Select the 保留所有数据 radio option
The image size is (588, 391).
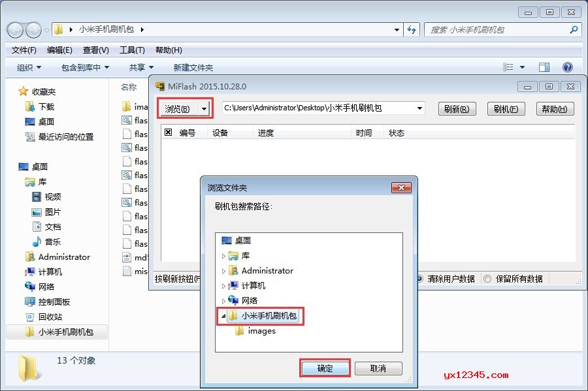coord(487,279)
